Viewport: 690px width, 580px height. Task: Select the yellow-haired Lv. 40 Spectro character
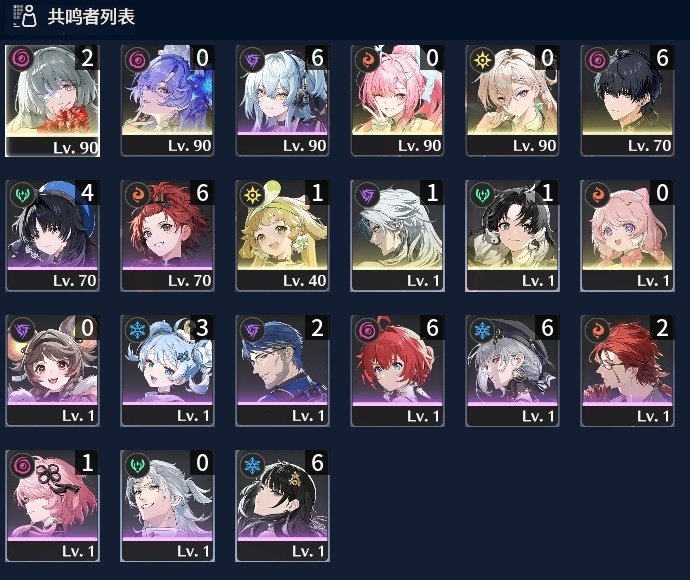283,235
